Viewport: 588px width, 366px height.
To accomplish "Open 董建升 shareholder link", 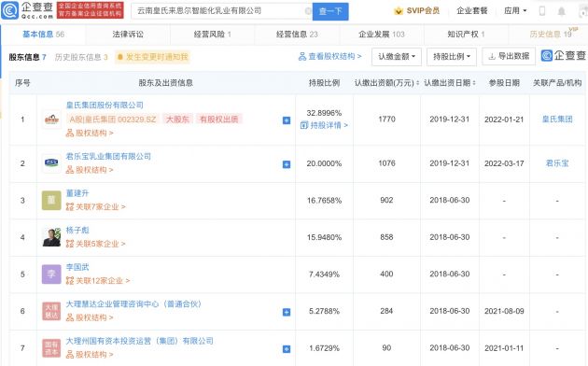I will pos(77,193).
